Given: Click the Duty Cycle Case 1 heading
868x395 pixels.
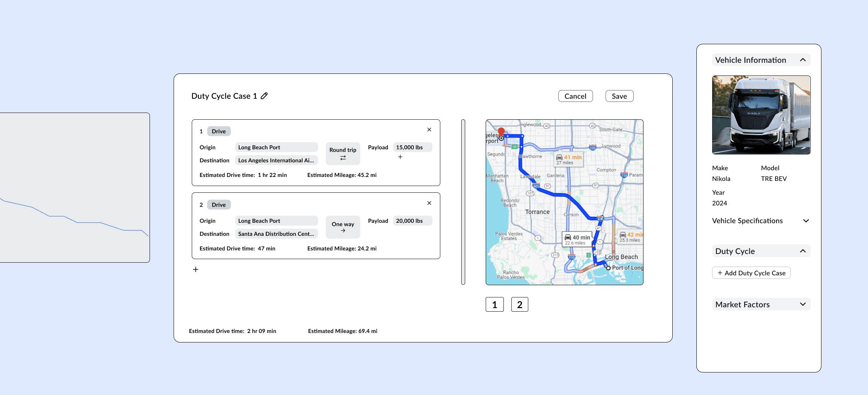Looking at the screenshot, I should (224, 96).
